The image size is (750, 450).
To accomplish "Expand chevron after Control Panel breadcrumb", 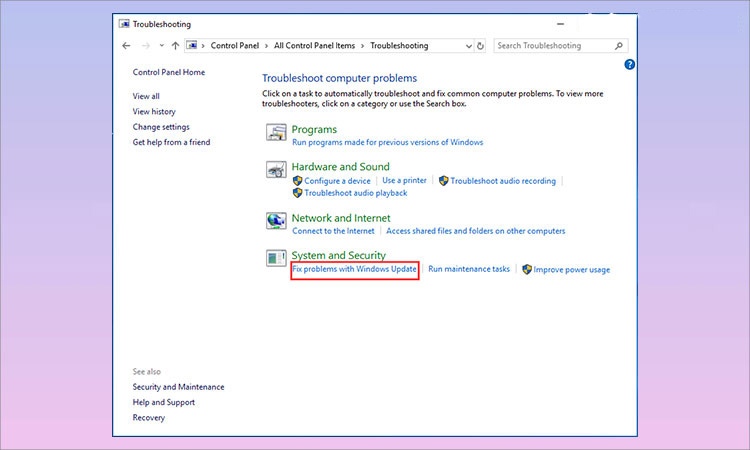I will click(x=266, y=46).
